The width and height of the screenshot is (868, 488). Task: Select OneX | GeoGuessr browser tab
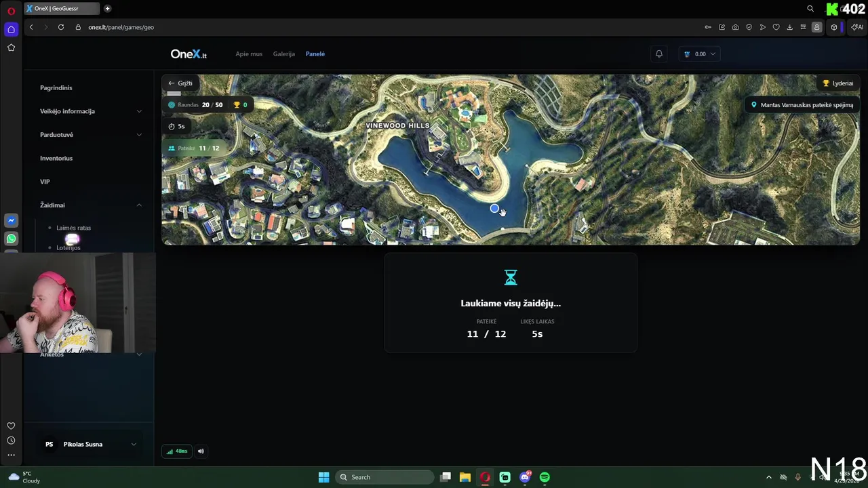(62, 9)
